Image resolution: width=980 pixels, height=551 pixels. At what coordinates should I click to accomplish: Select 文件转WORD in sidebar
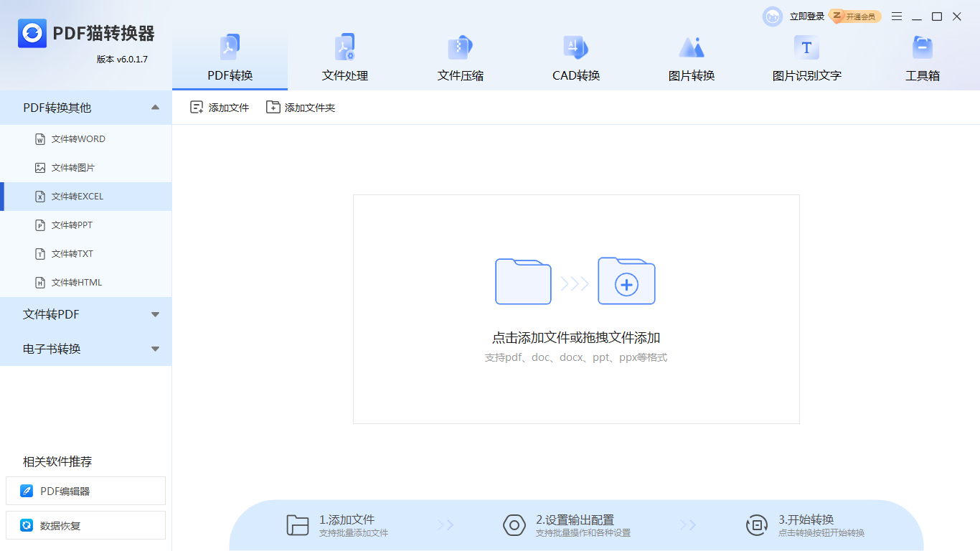coord(78,139)
